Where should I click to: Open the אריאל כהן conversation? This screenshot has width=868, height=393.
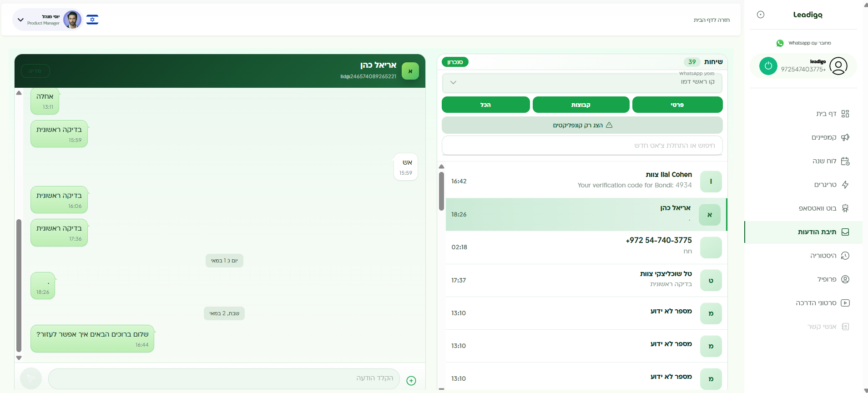pyautogui.click(x=586, y=214)
